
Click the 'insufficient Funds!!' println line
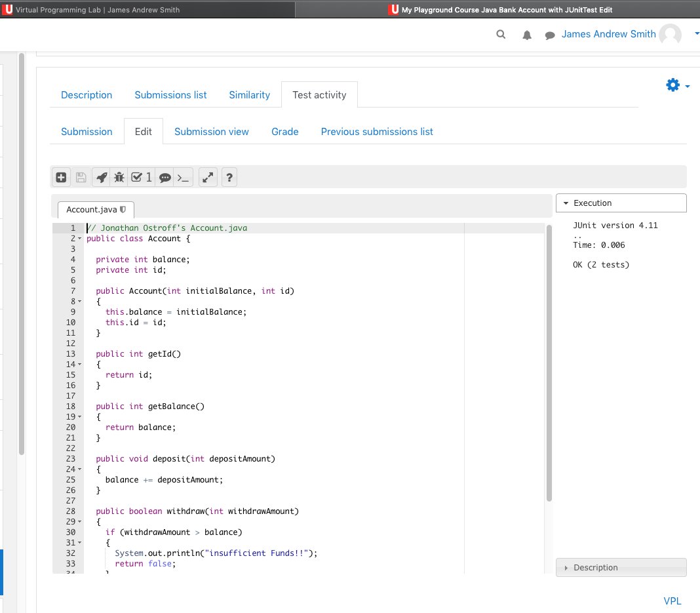point(216,553)
